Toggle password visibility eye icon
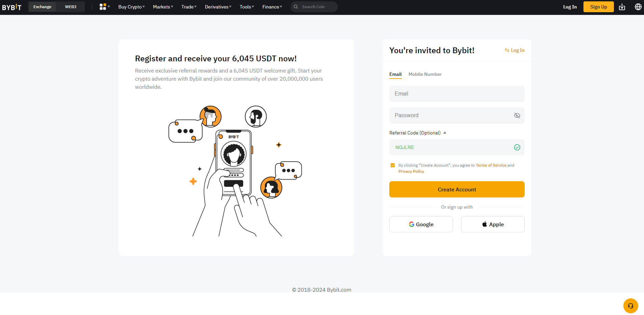Viewport: 644px width, 315px height. [x=517, y=115]
